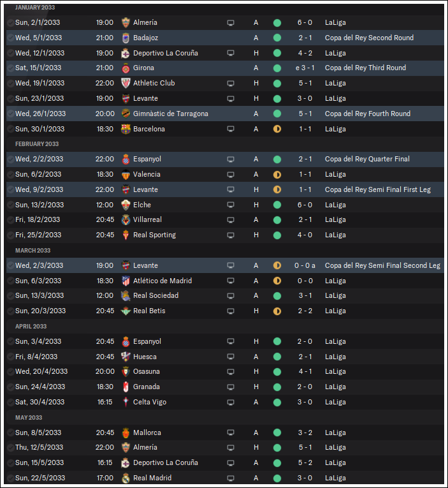
Task: Click the Athletic Club badge icon
Action: (x=126, y=83)
